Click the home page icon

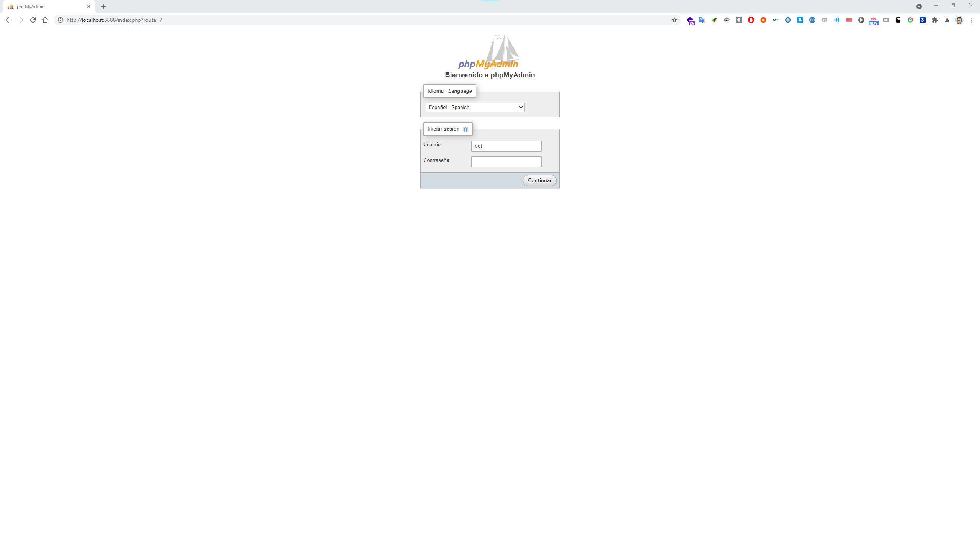pos(45,20)
